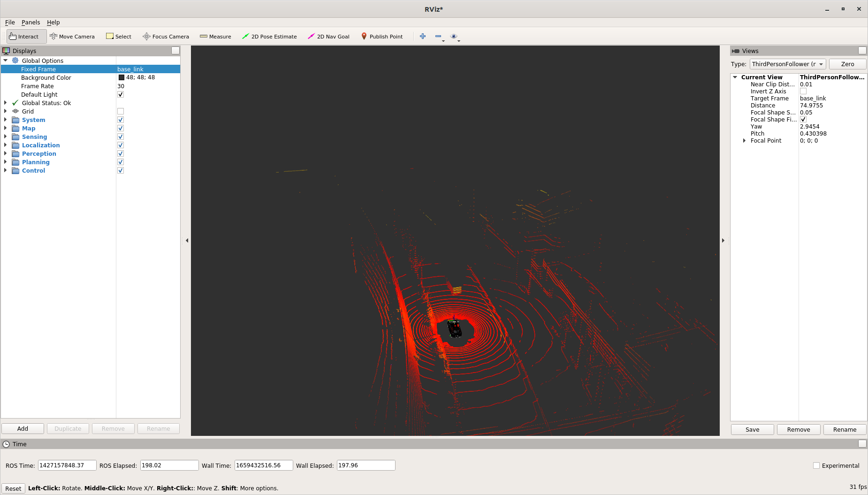The image size is (868, 495).
Task: Activate the Focus Camera tool
Action: click(166, 37)
